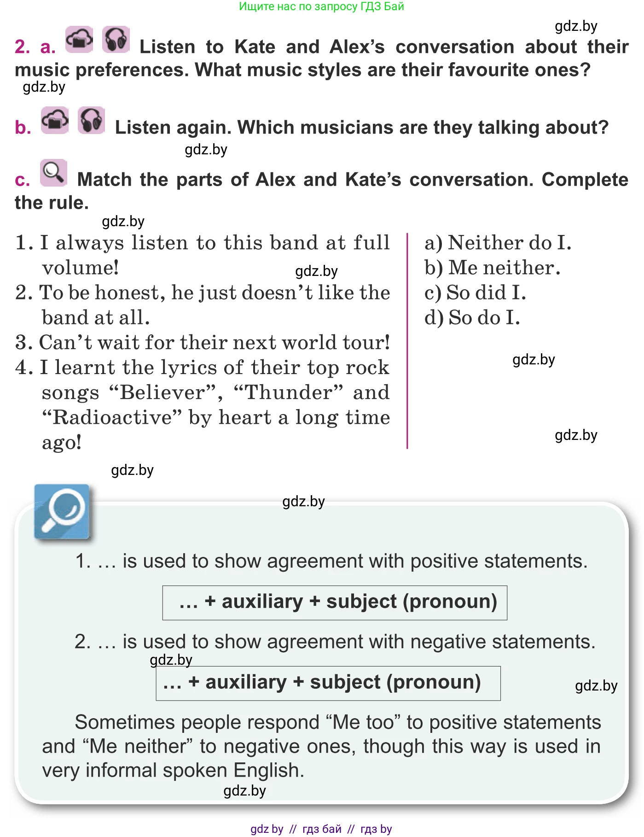Click sentence 2 'To be honest, he just doesn't...'
The width and height of the screenshot is (644, 837).
pyautogui.click(x=203, y=304)
